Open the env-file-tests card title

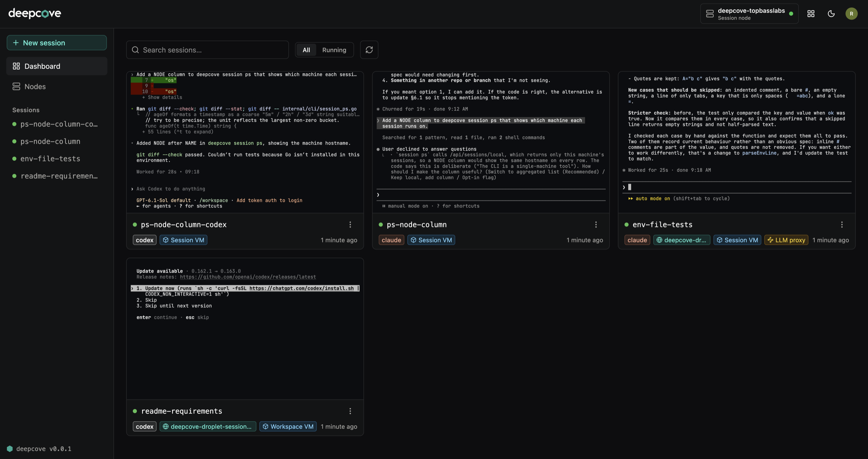[x=662, y=224]
